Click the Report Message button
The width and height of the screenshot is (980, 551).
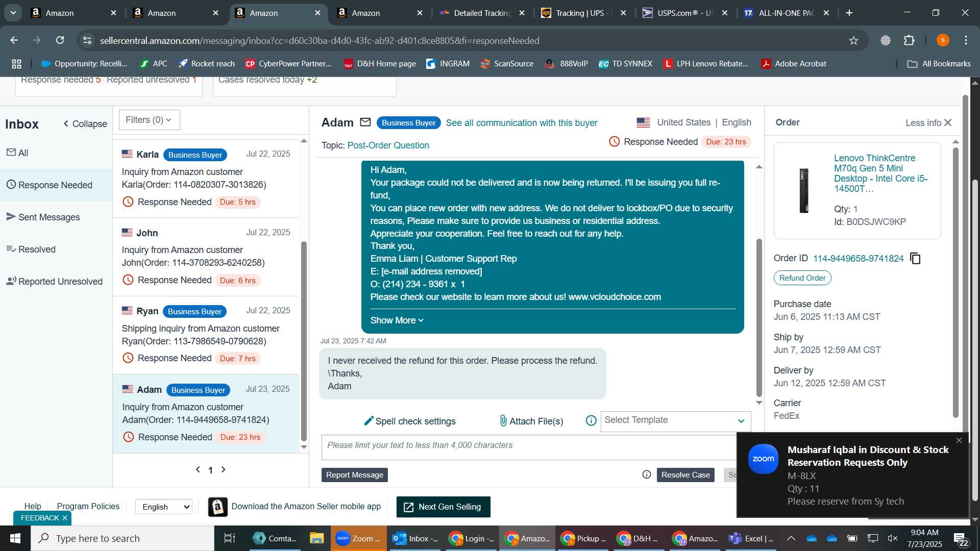tap(355, 475)
